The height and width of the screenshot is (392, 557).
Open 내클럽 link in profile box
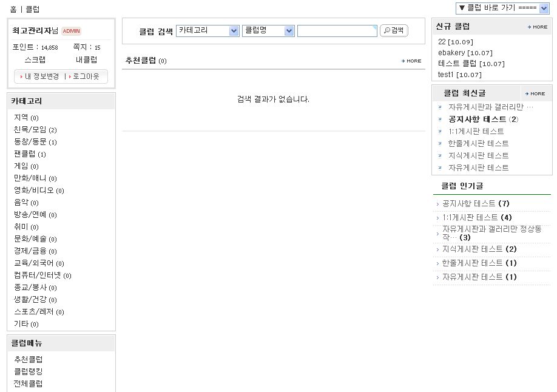click(x=86, y=59)
